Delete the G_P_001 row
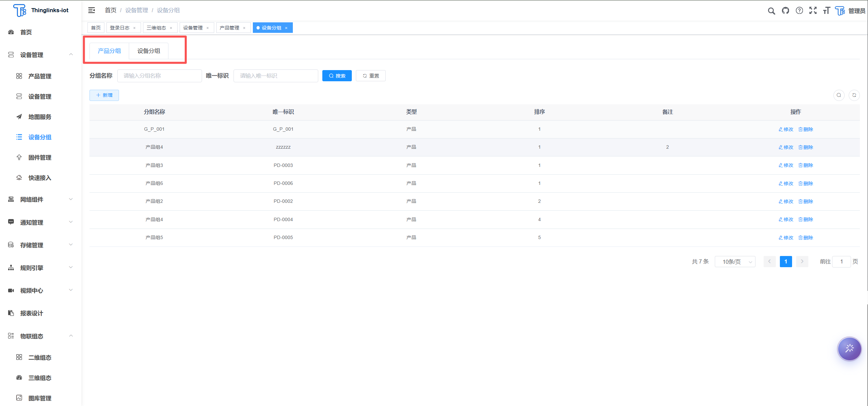868x406 pixels. 806,129
